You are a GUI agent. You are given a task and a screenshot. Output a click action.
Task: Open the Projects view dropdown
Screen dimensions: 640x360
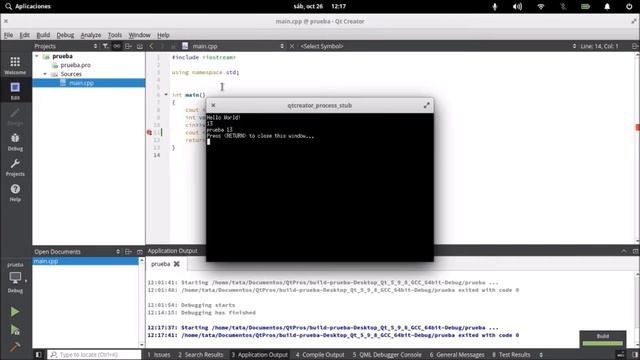[x=95, y=46]
